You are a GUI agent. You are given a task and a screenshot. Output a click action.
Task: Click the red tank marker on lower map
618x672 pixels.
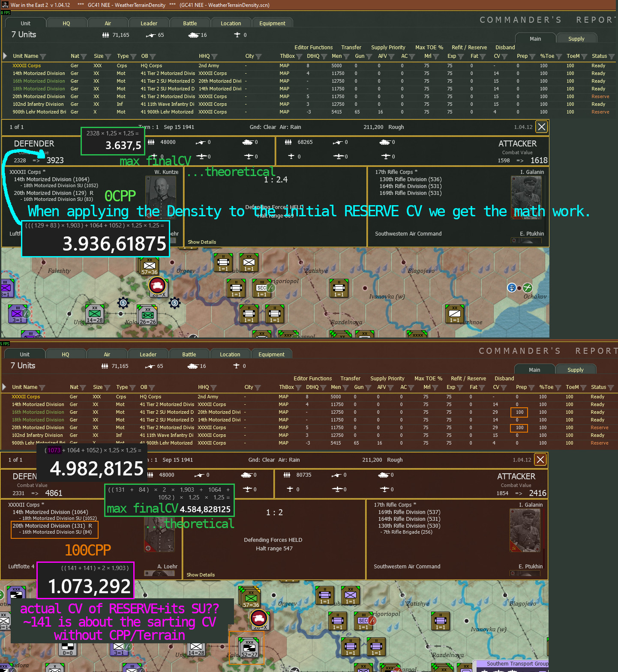[x=259, y=618]
